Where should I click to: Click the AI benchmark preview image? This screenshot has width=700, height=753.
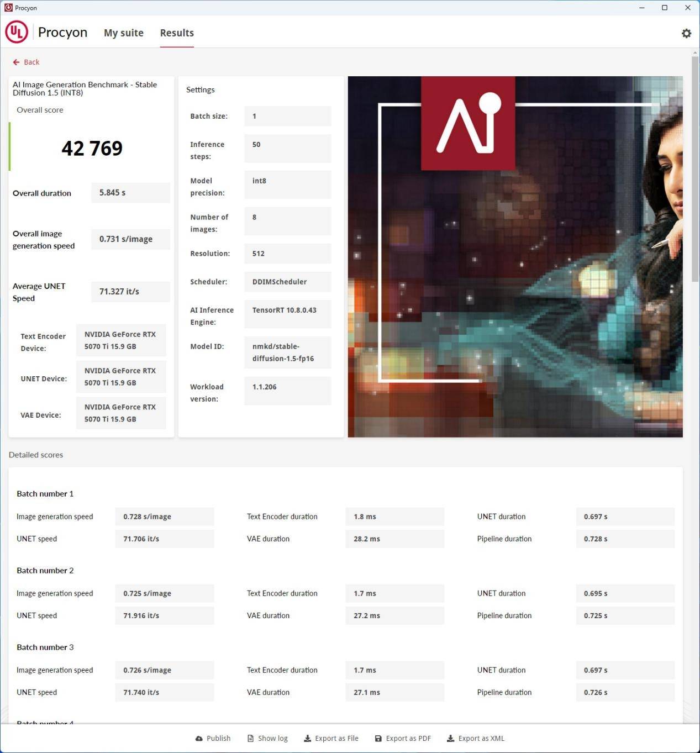[x=515, y=256]
